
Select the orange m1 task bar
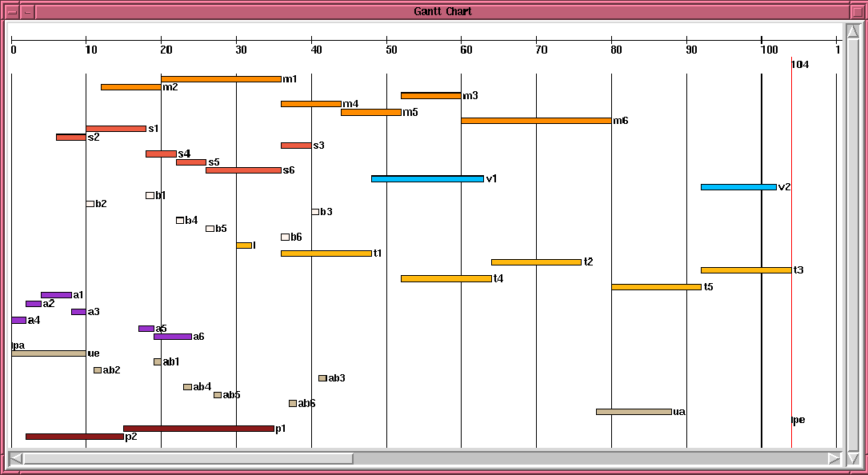coord(222,79)
